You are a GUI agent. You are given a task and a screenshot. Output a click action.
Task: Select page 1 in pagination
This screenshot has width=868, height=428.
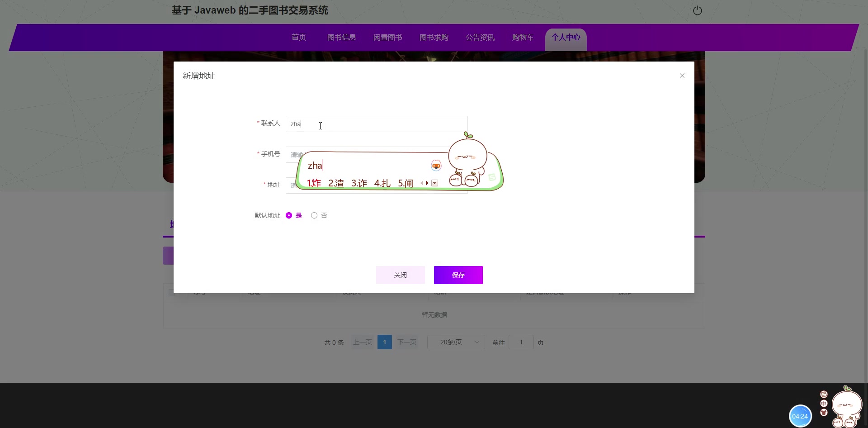(385, 342)
